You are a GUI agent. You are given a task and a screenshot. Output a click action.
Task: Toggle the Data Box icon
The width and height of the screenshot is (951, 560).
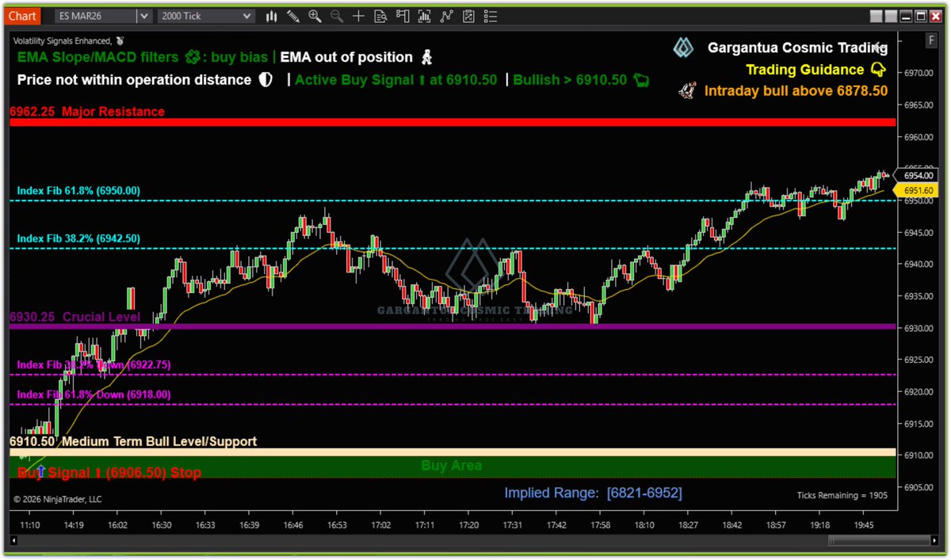pos(380,16)
